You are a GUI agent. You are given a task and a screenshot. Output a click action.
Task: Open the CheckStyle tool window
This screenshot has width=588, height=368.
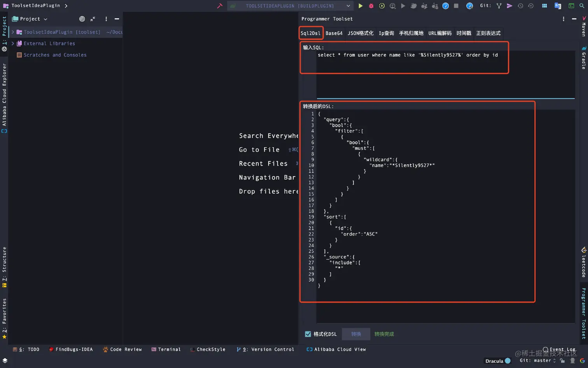(x=208, y=350)
